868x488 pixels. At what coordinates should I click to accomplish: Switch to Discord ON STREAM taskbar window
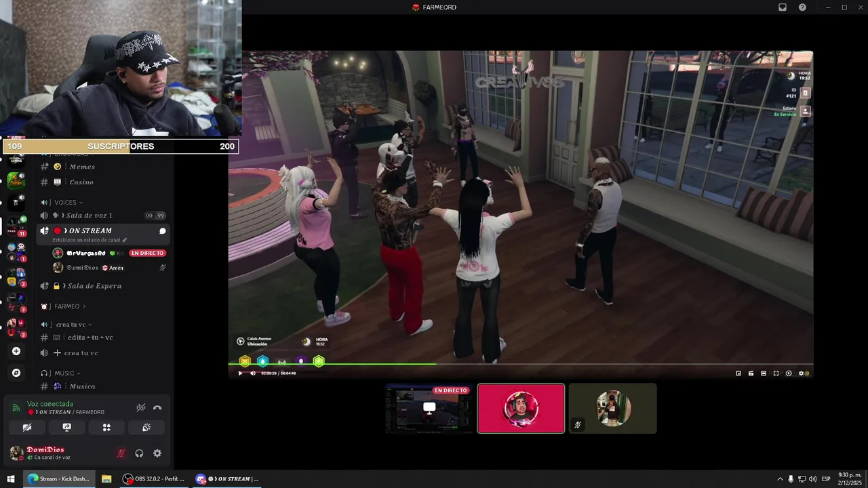227,479
